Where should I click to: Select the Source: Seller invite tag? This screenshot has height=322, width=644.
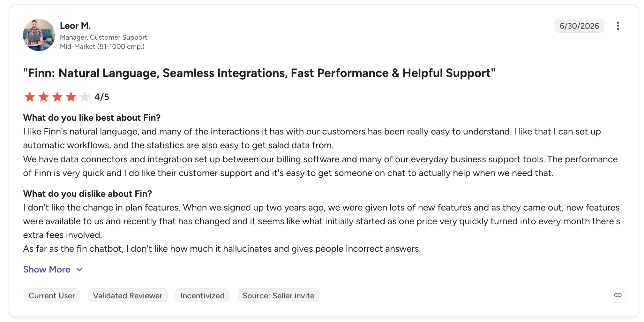(278, 295)
